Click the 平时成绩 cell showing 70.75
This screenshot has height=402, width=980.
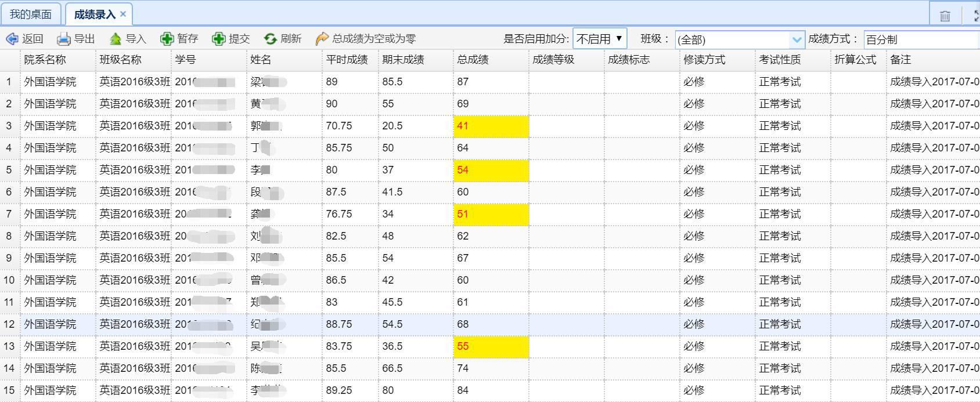[x=339, y=126]
